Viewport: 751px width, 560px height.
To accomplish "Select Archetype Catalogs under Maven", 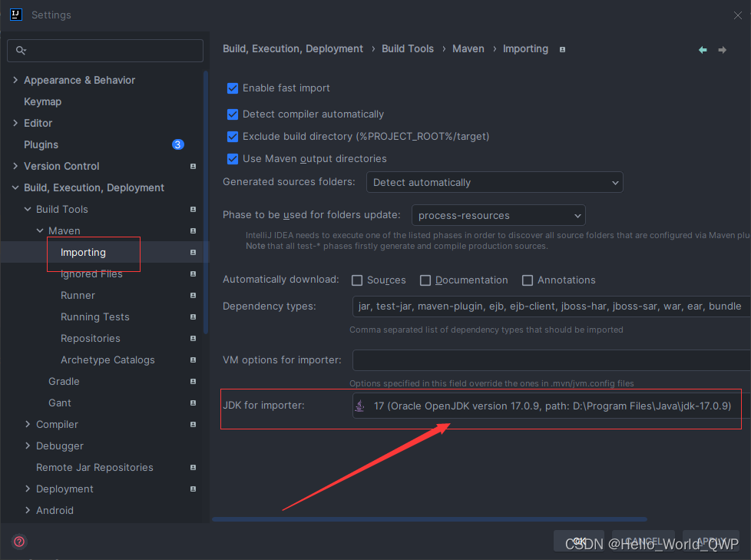I will tap(108, 360).
